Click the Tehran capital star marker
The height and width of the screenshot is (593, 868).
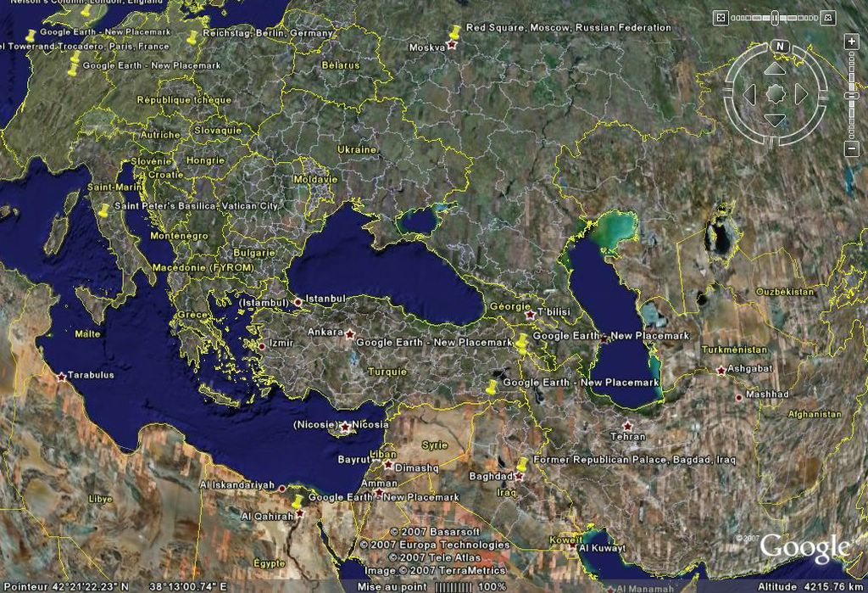(x=627, y=426)
